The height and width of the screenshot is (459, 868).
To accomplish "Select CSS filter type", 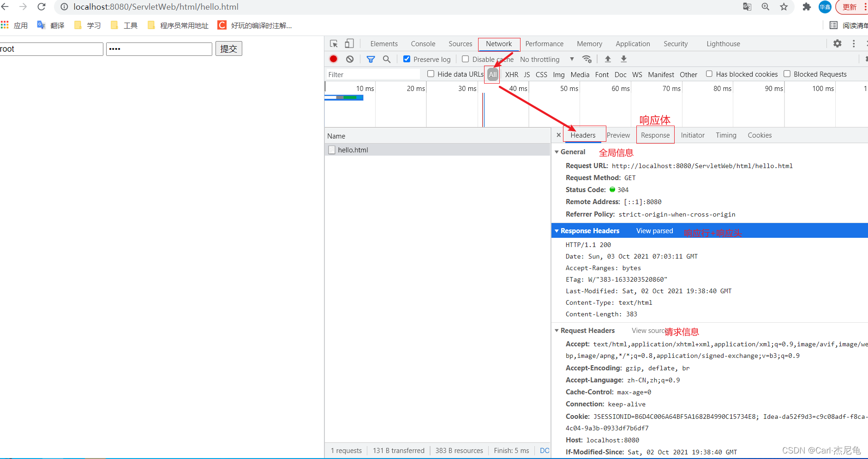I will click(x=541, y=74).
